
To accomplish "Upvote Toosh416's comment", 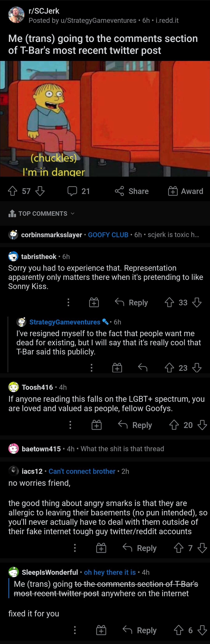I will pyautogui.click(x=174, y=425).
